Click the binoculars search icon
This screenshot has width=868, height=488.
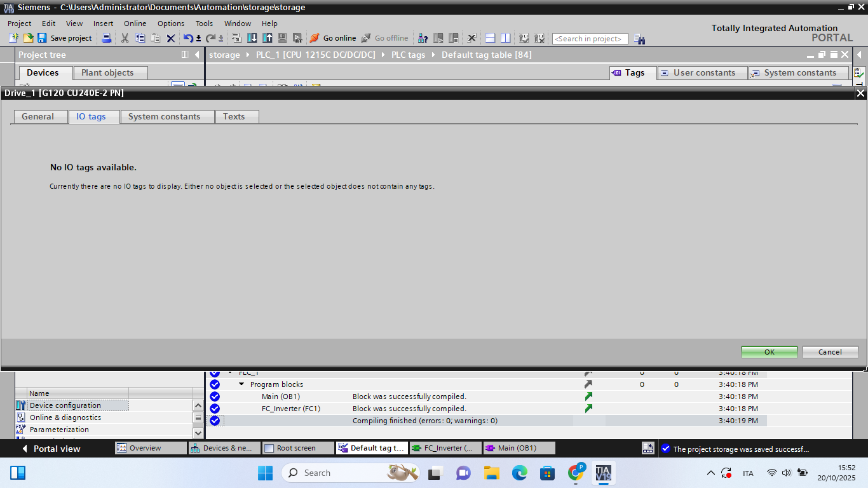click(640, 39)
